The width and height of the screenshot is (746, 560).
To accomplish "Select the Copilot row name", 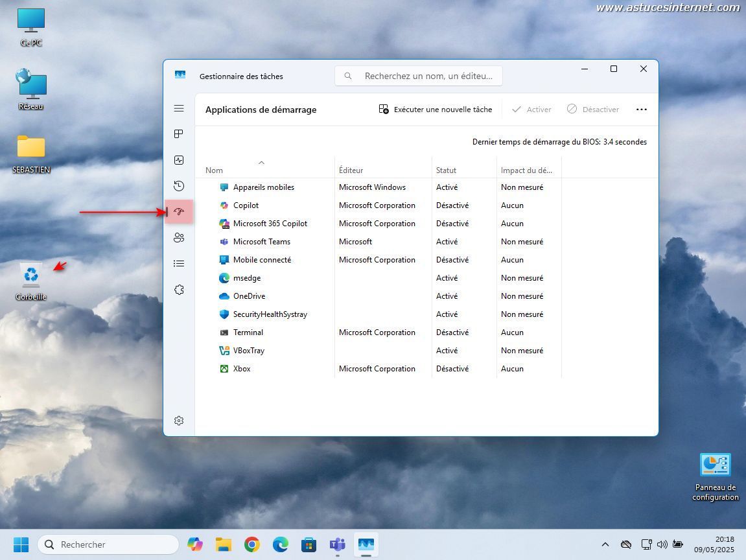I will (246, 205).
